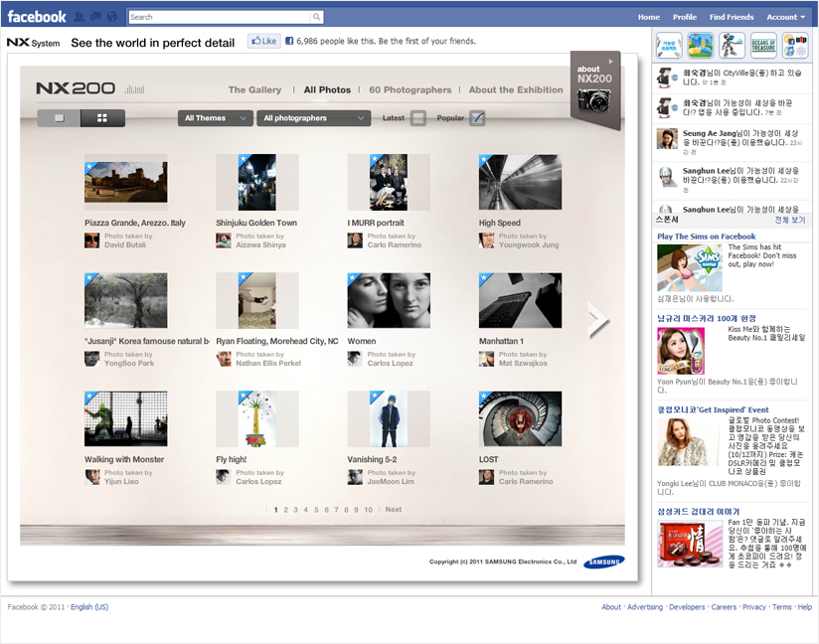
Task: Click David Butali's photographer avatar
Action: pyautogui.click(x=91, y=241)
